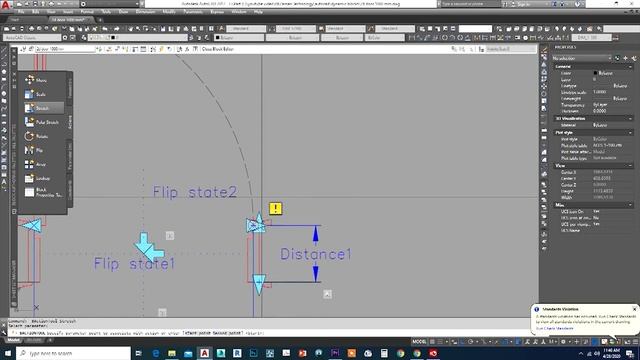Click Sign In in the title bar
This screenshot has height=360, width=640.
pyautogui.click(x=522, y=4)
